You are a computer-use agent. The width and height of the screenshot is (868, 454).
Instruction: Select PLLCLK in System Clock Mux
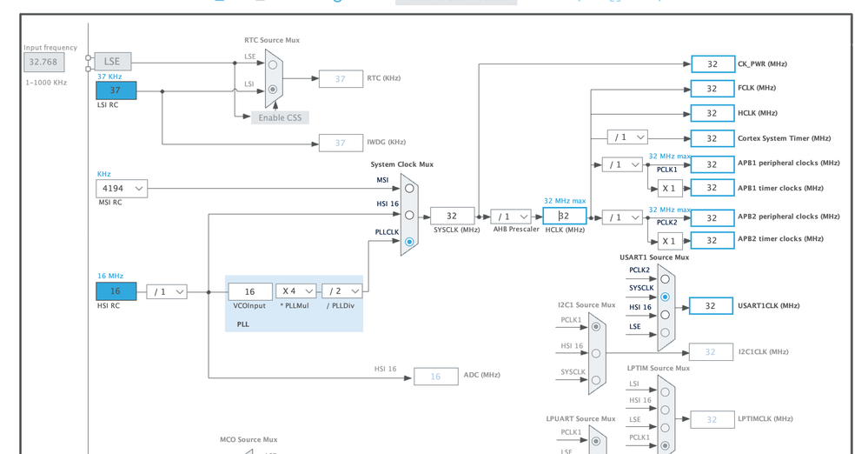(x=409, y=242)
